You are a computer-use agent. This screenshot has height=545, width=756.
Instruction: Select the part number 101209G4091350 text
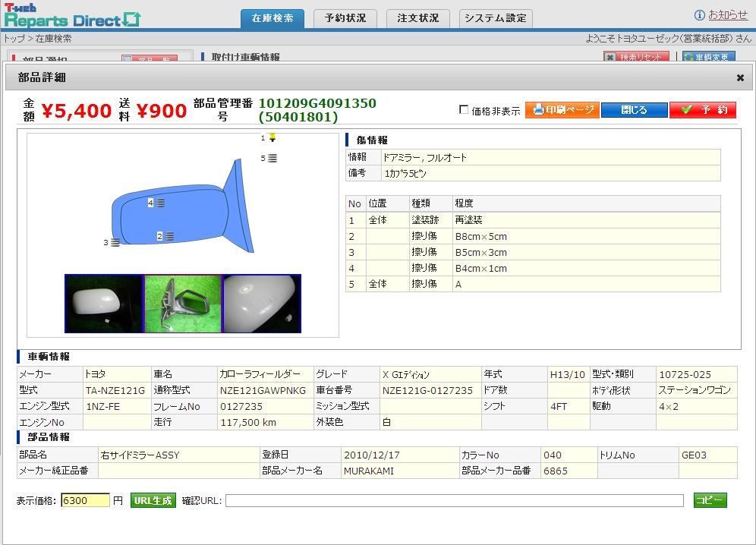317,103
